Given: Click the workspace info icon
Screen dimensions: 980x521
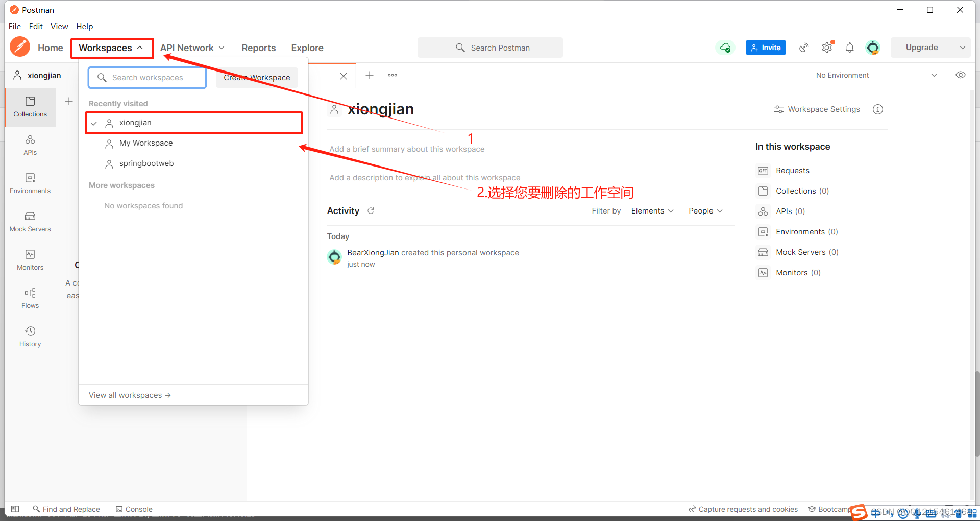Looking at the screenshot, I should [x=878, y=109].
